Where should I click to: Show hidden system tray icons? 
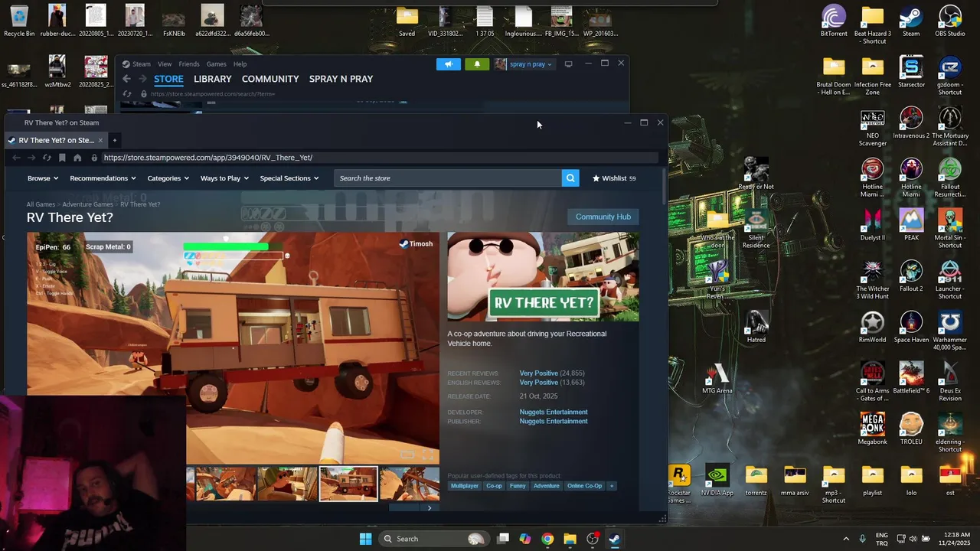846,539
